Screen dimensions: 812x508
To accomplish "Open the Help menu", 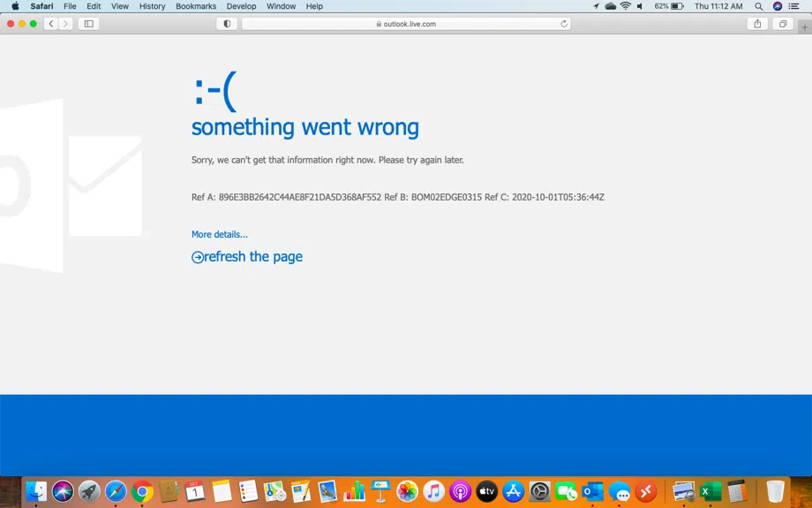I will pos(314,6).
